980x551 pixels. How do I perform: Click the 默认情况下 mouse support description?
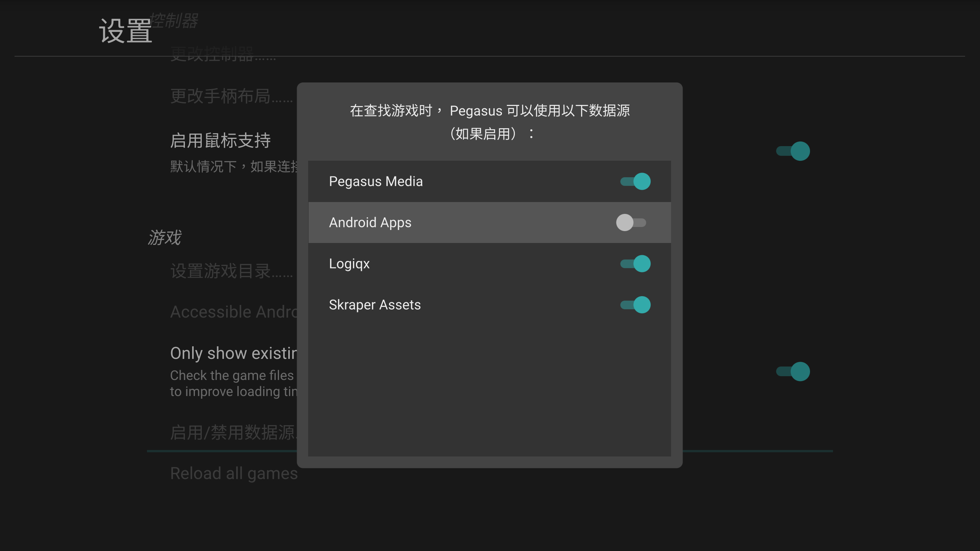click(234, 166)
